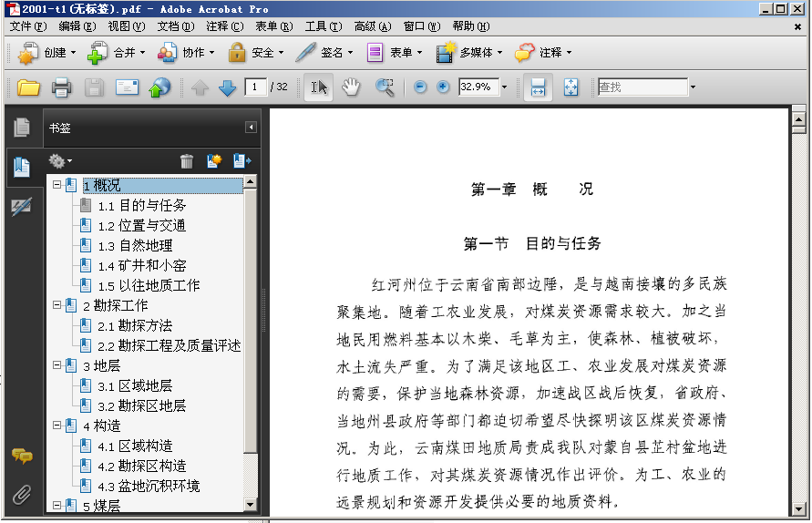Open the Pages thumbnail panel
The image size is (812, 523).
coord(22,128)
